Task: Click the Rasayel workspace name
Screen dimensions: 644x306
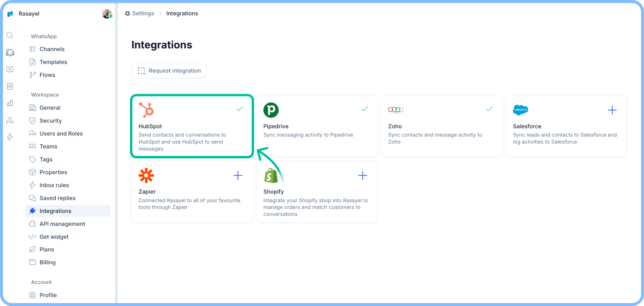Action: [x=29, y=14]
